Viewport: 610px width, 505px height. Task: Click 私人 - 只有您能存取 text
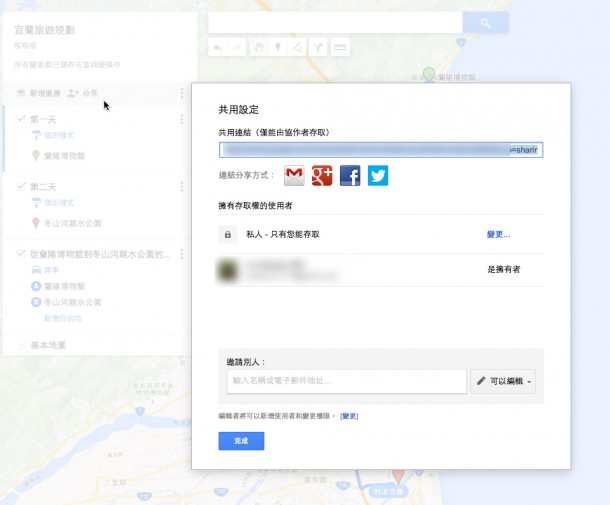point(283,234)
